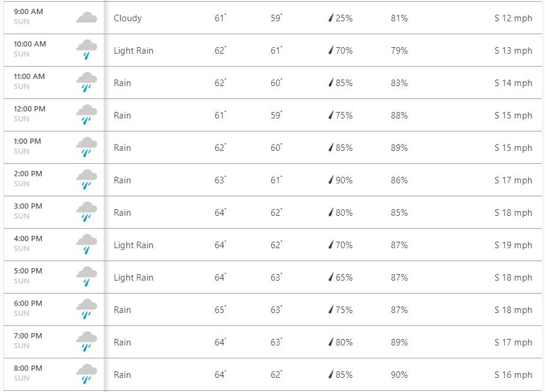This screenshot has height=392, width=546.
Task: Select the 12:00 PM hourly forecast row
Action: (271, 115)
